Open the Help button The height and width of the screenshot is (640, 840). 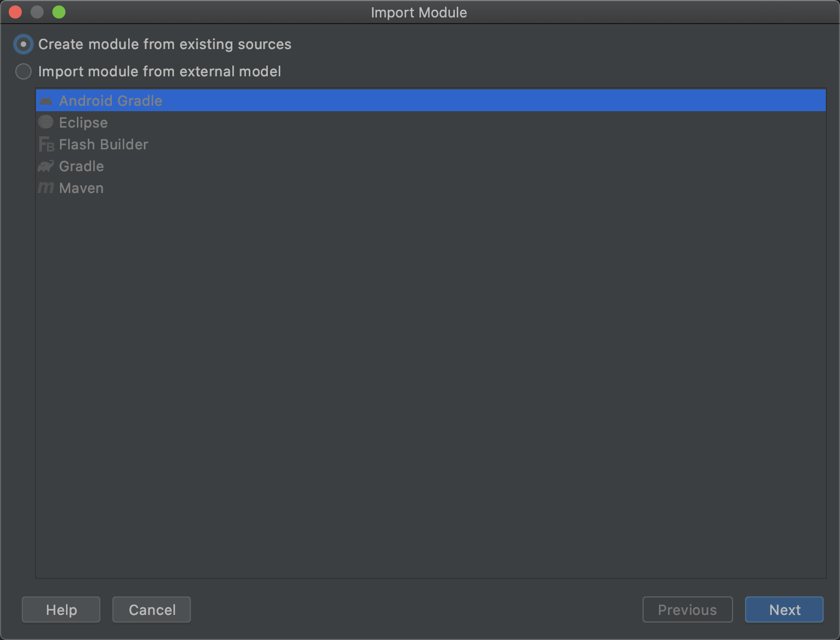pos(61,609)
